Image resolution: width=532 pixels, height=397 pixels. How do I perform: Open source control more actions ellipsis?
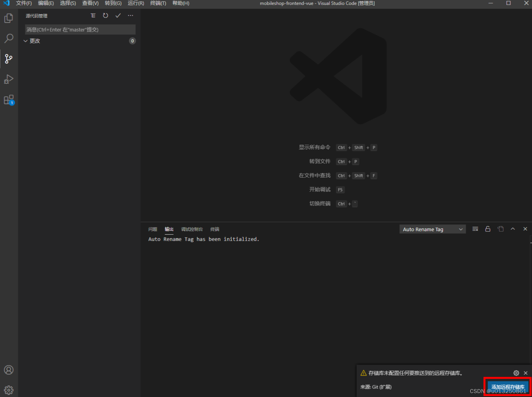click(130, 16)
